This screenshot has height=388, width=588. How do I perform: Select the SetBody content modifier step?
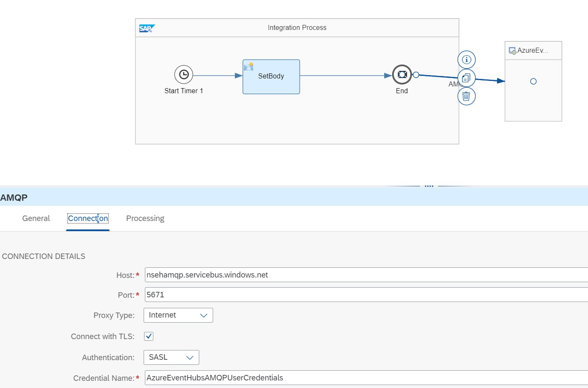(271, 77)
